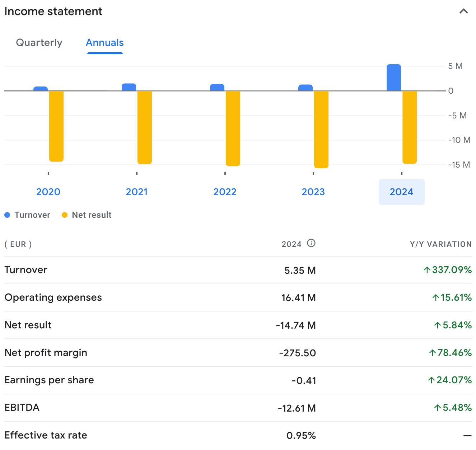The width and height of the screenshot is (476, 450).
Task: Click the 2021 blue turnover bar
Action: pyautogui.click(x=129, y=87)
